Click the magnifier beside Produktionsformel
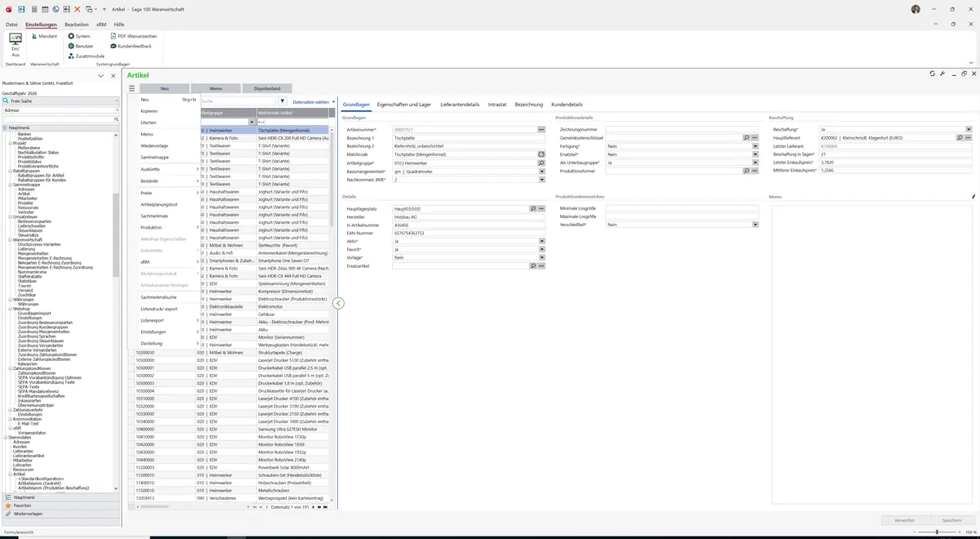 (746, 171)
